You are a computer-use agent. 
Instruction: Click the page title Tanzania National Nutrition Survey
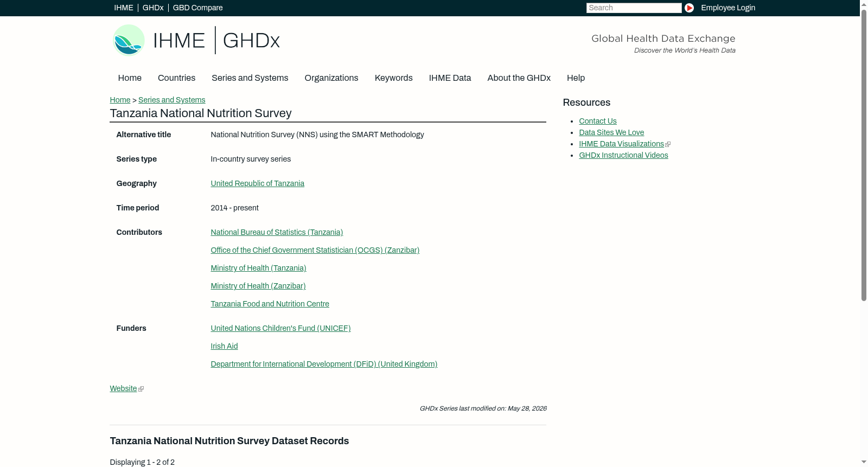tap(201, 113)
